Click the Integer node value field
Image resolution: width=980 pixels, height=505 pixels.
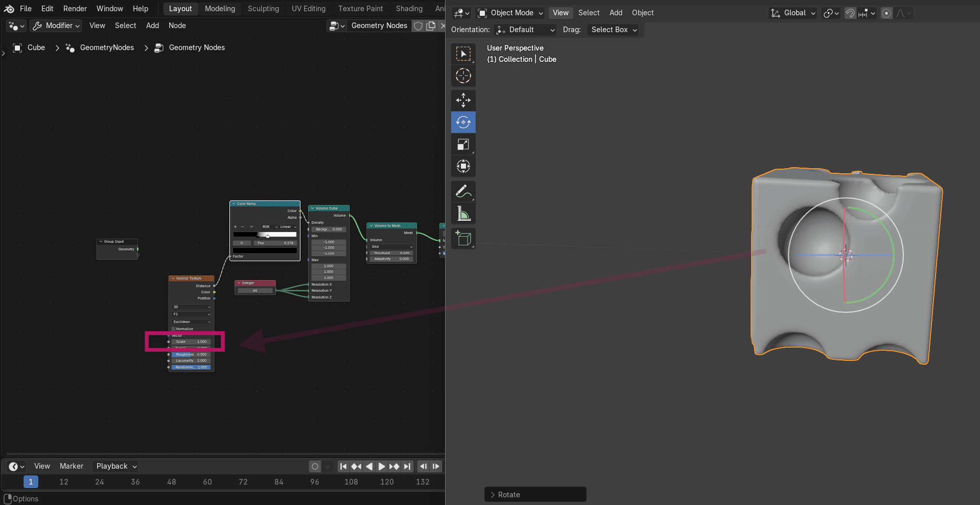click(255, 291)
